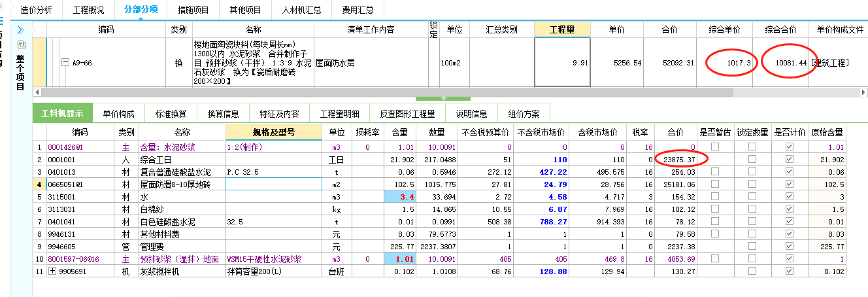Check 锁定数量 for 水 row

click(752, 196)
